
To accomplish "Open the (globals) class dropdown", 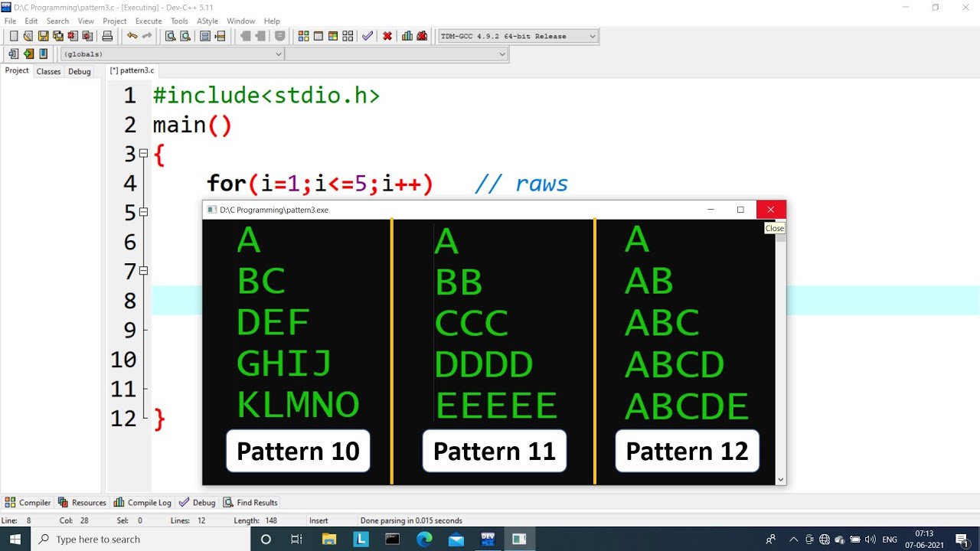I will tap(173, 54).
